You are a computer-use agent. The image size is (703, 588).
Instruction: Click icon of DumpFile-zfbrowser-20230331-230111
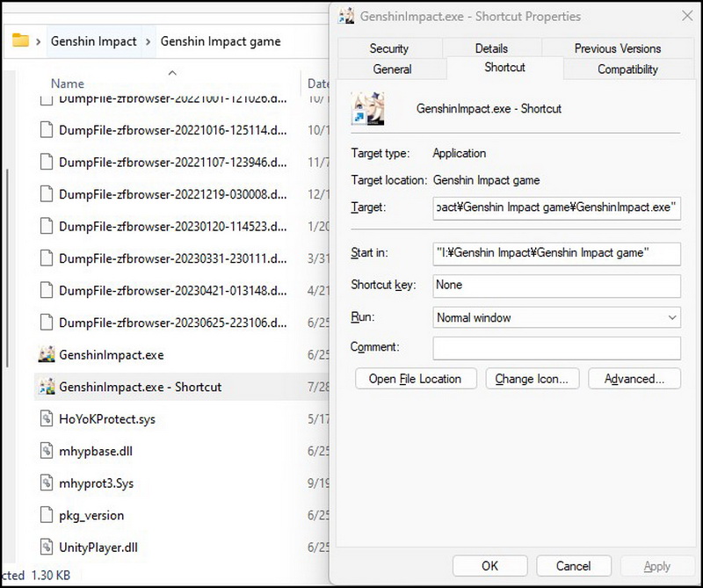[47, 258]
